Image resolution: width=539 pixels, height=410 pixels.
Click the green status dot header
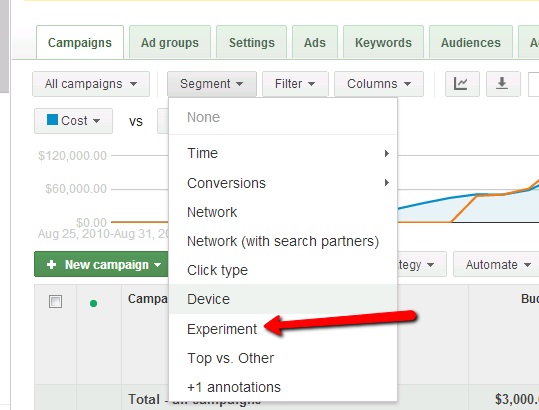tap(93, 303)
